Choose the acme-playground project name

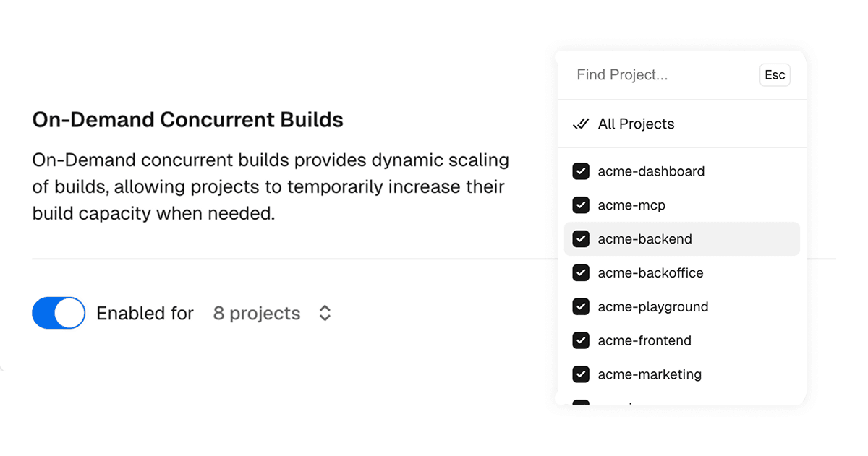[x=652, y=307]
